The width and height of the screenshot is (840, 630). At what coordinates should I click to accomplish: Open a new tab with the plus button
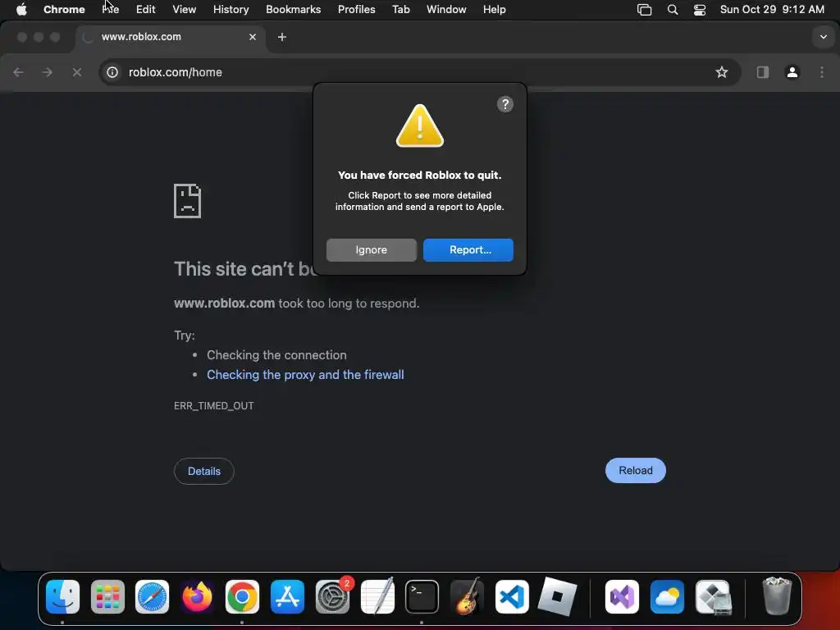282,37
